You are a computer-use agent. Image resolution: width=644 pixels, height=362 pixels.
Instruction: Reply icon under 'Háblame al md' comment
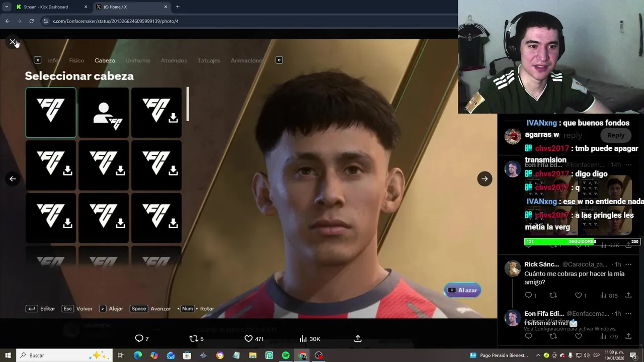[528, 336]
